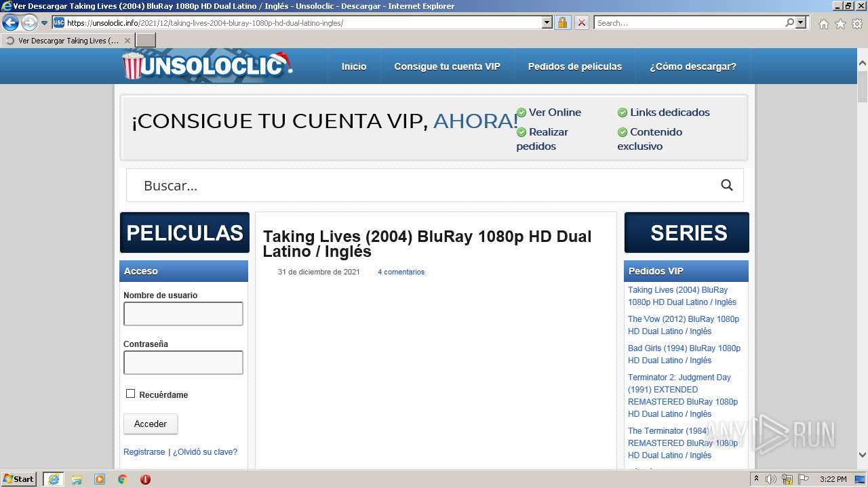
Task: Click the Ver Online feature text
Action: coord(555,113)
